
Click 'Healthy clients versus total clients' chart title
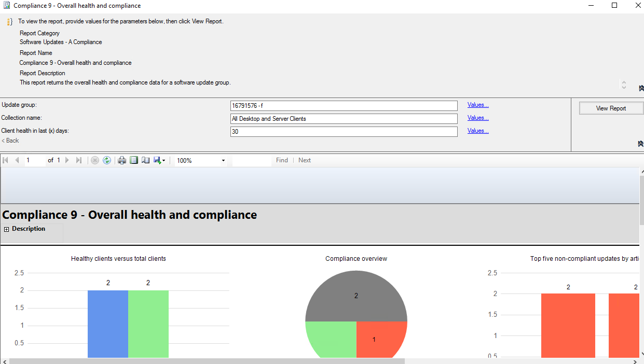(x=118, y=258)
